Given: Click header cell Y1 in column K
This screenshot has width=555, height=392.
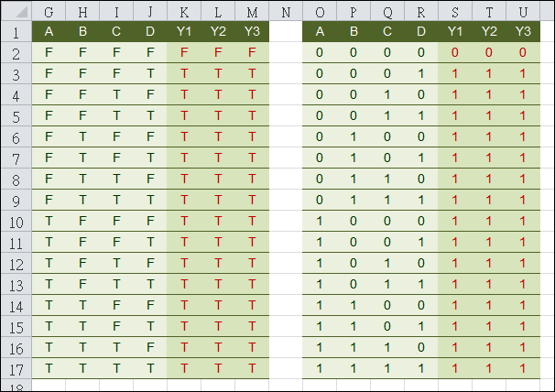Looking at the screenshot, I should click(x=184, y=31).
